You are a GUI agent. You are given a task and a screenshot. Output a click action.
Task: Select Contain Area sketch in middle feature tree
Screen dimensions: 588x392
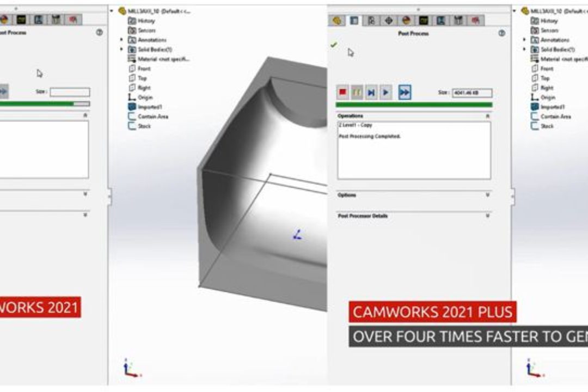point(148,117)
